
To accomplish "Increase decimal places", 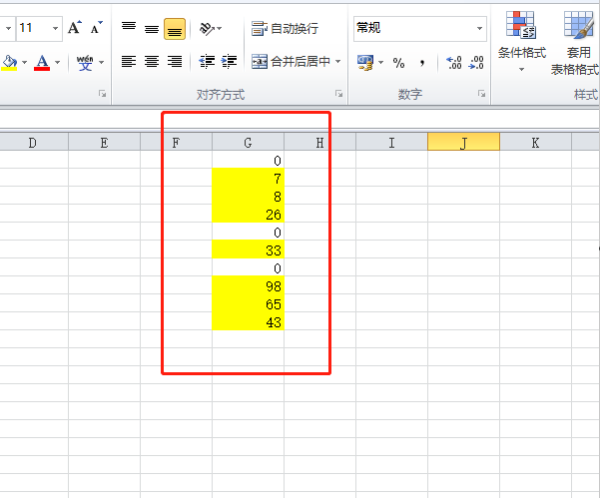I will point(454,62).
